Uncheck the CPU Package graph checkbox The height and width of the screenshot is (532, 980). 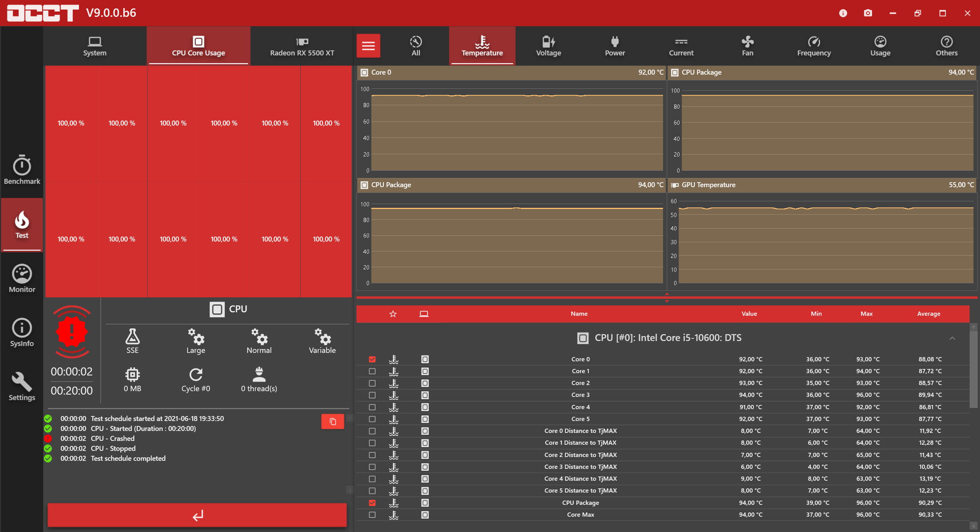pos(372,503)
